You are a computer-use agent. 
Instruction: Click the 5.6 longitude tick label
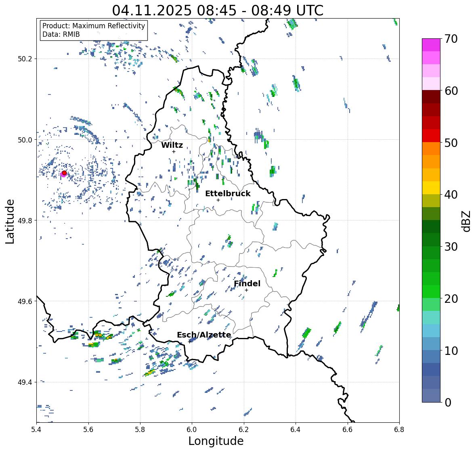88,429
